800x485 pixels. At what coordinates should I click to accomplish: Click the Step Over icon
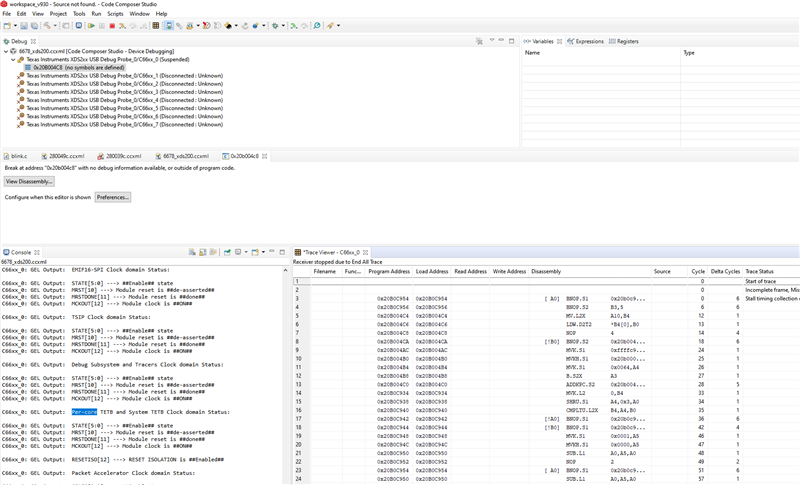[x=133, y=25]
